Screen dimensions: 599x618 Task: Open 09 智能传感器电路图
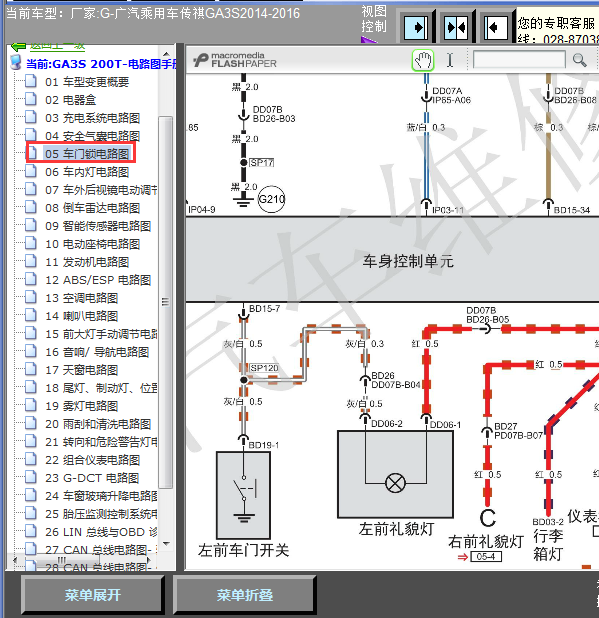click(98, 226)
